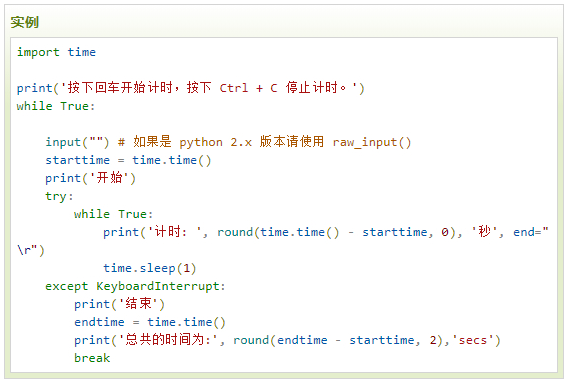
Task: Click the print('开始') statement
Action: coord(90,178)
